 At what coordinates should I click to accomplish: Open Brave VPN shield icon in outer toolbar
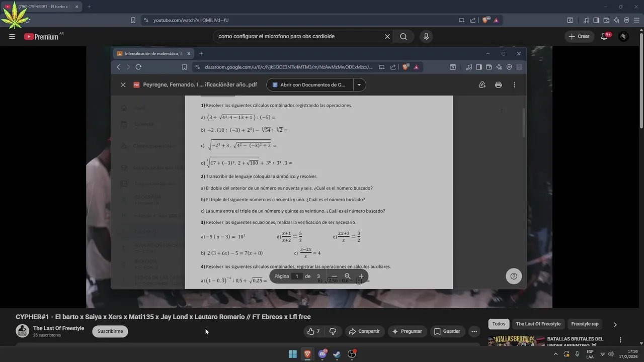point(626,20)
